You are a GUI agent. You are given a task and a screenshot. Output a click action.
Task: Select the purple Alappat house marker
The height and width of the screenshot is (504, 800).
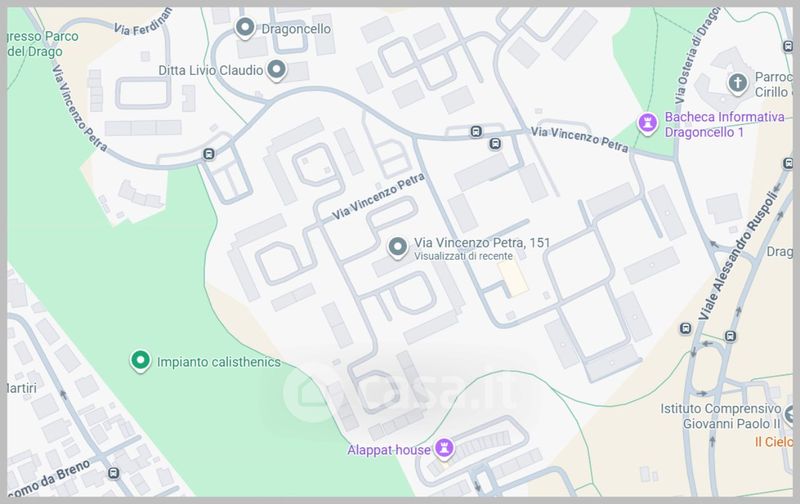(x=444, y=449)
